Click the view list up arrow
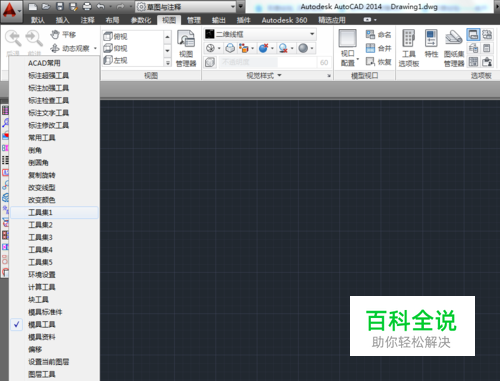Viewport: 500px width, 381px height. click(167, 37)
